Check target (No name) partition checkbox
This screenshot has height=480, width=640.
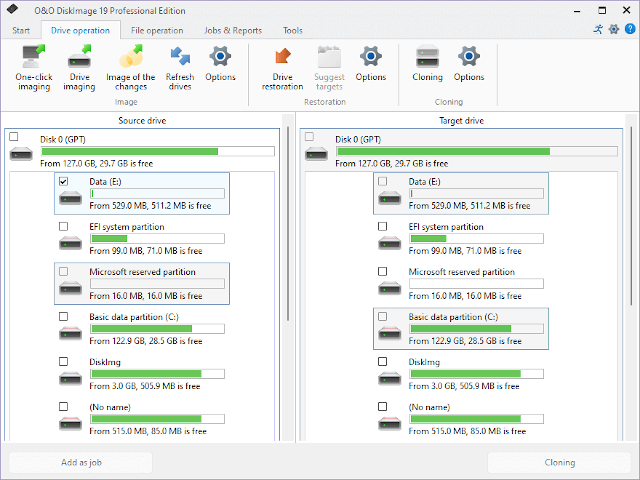tap(382, 406)
